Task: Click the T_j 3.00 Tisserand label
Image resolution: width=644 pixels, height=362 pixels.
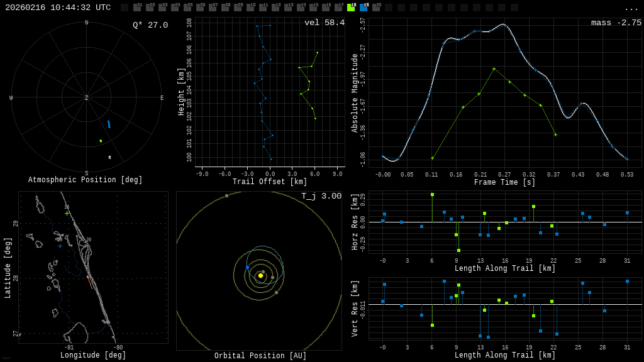Action: coord(321,197)
